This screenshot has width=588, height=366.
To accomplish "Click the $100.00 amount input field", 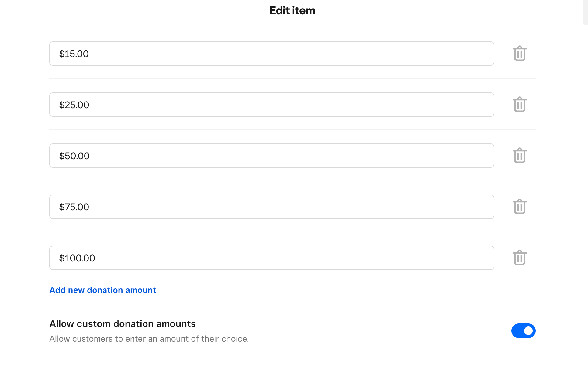I will pos(272,258).
